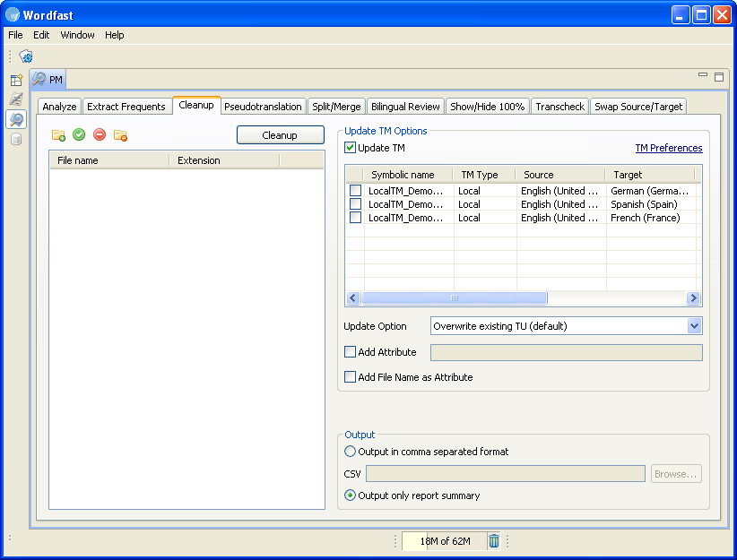Click the Symbolic name column header
The image size is (737, 560).
click(408, 175)
